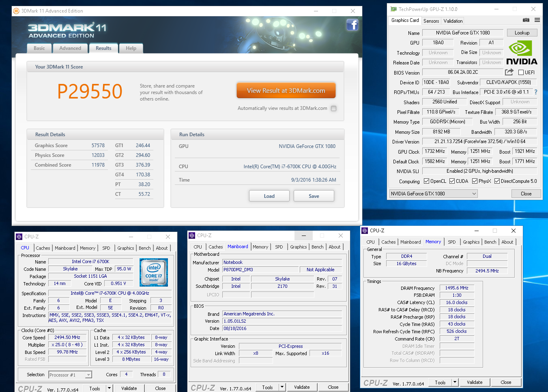Open the Processor #1 selection dropdown

click(70, 375)
